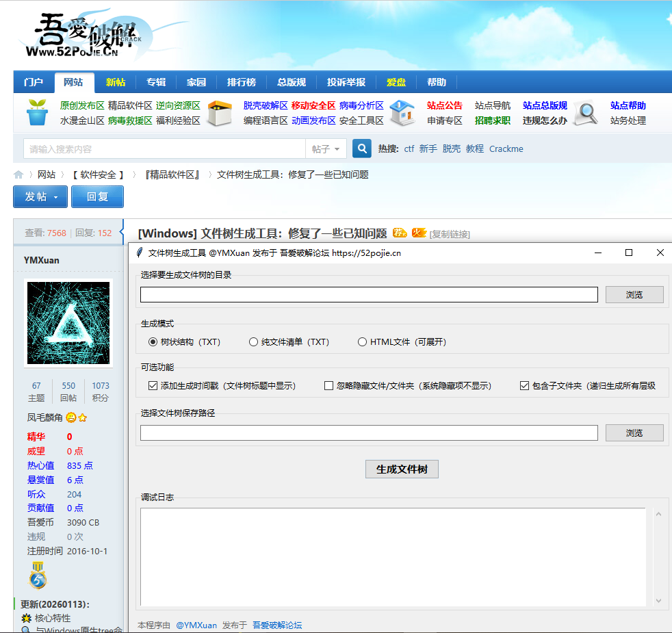Viewport: 672px width, 633px height.
Task: Click the 67 主题 stat
Action: coord(36,391)
